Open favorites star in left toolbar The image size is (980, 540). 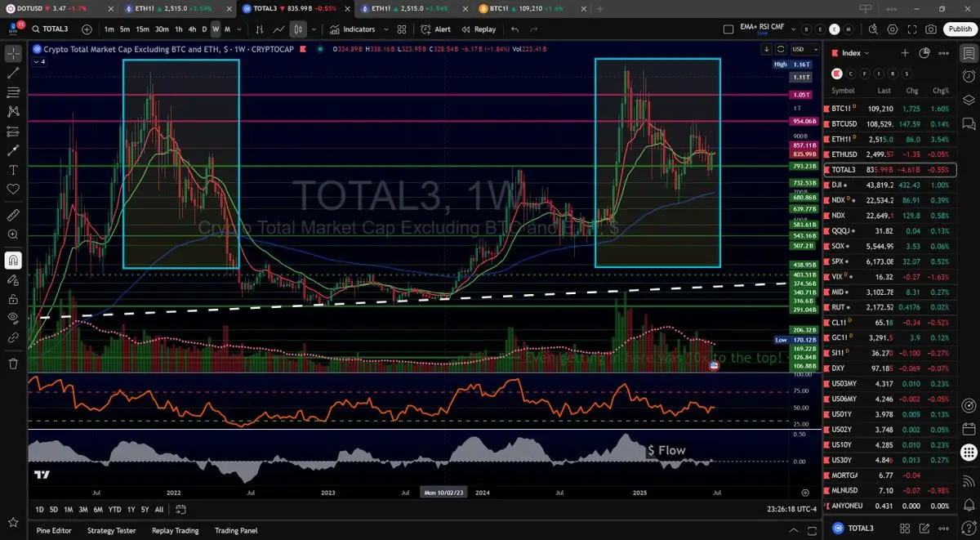pyautogui.click(x=13, y=522)
